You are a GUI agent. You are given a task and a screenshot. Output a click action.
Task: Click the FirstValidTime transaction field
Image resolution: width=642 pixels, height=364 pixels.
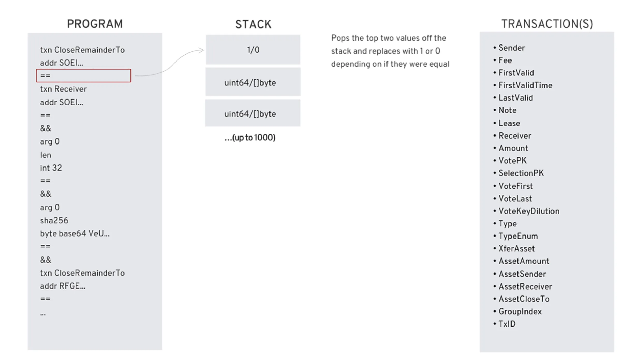pos(525,85)
